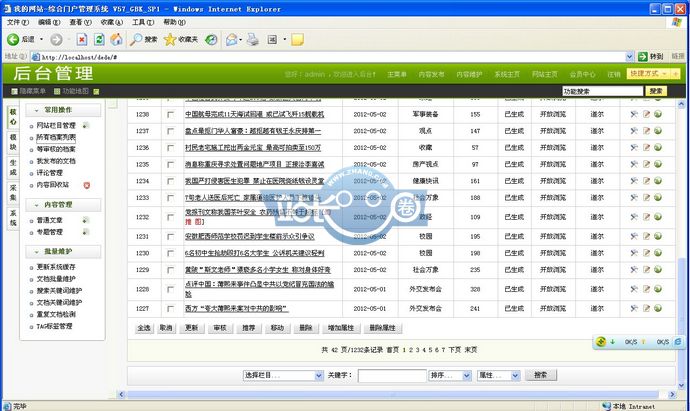Click the horizontal scrollbar right arrow

(672, 395)
